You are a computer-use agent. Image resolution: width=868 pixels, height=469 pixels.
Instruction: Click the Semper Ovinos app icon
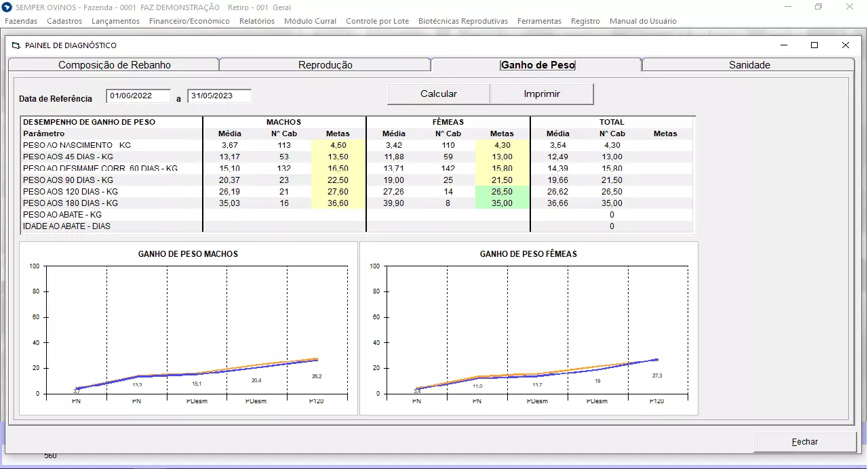[x=7, y=7]
